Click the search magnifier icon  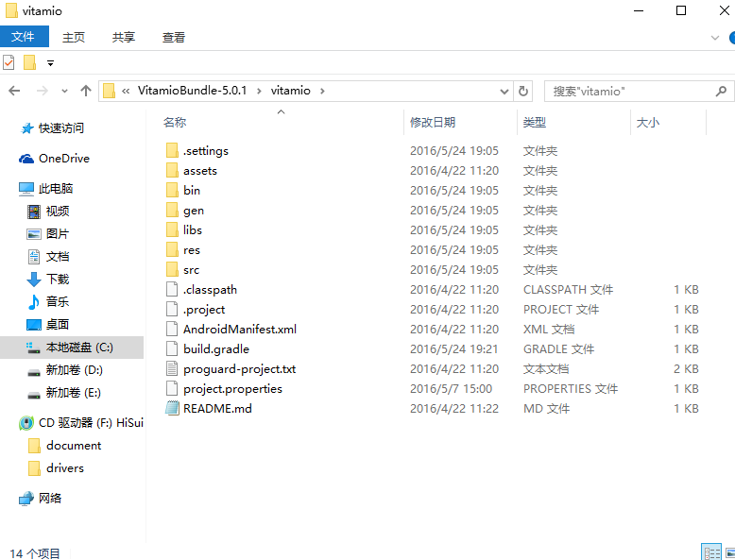click(x=721, y=91)
